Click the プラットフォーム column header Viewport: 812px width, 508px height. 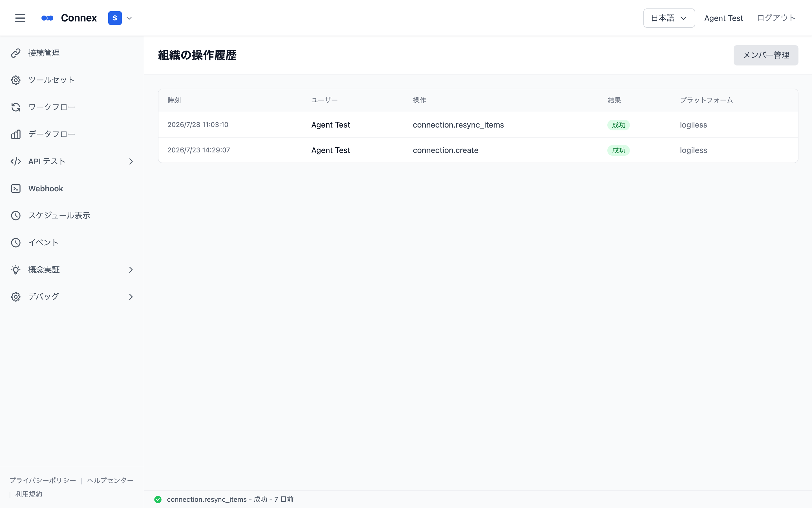706,100
